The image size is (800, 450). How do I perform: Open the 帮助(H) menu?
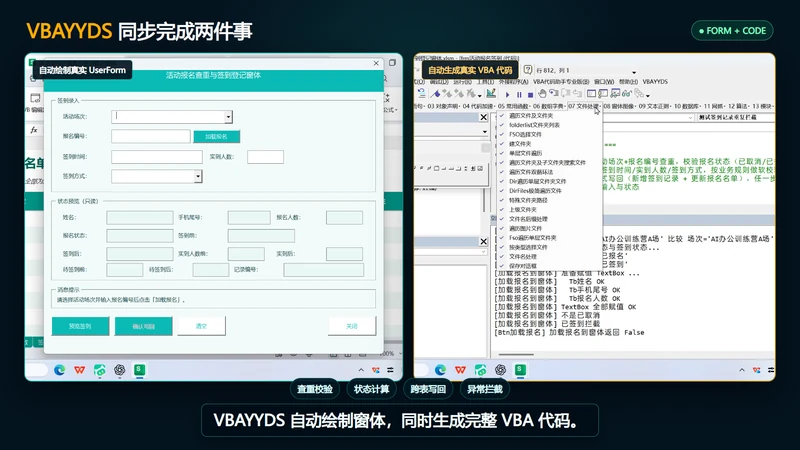click(x=628, y=82)
